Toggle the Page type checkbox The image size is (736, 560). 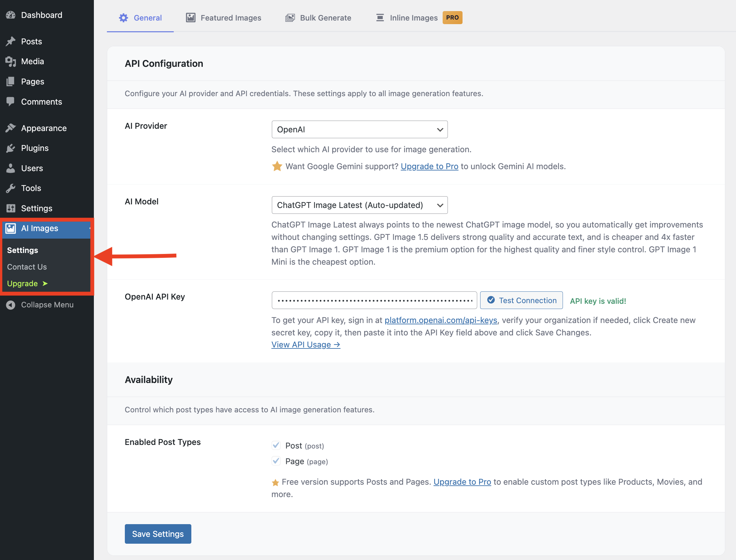click(x=276, y=461)
